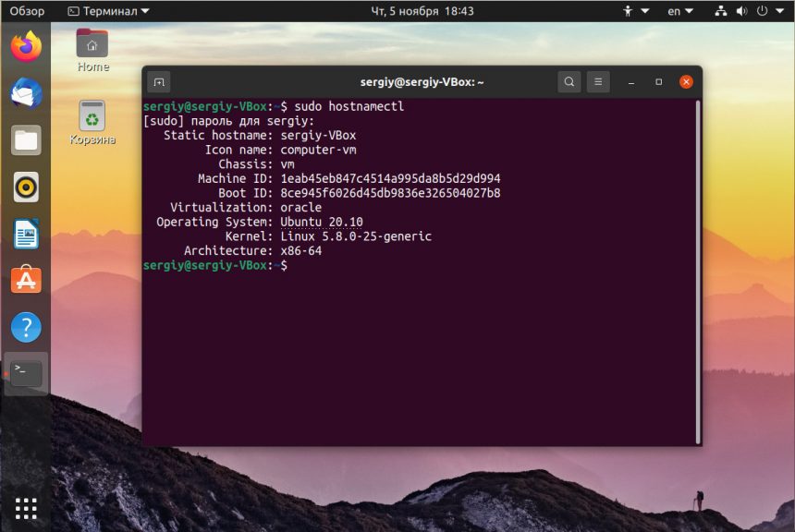Viewport: 795px width, 532px height.
Task: Open new tab in terminal window
Action: click(x=158, y=82)
